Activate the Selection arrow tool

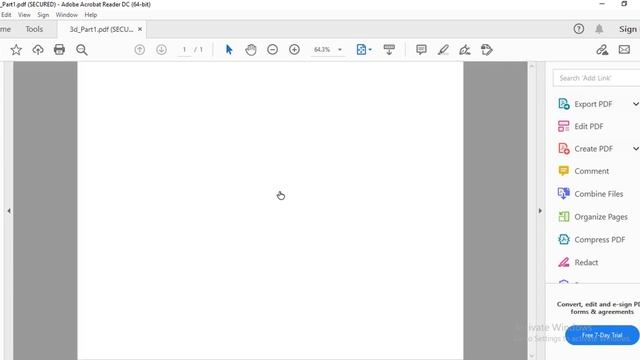[x=229, y=50]
